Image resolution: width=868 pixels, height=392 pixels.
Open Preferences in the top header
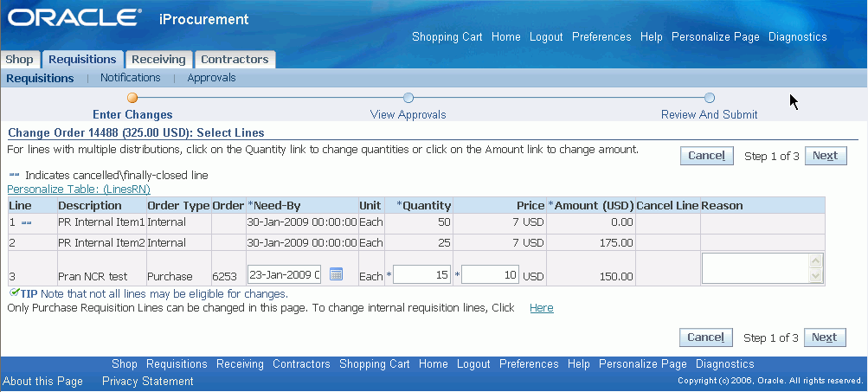[601, 36]
